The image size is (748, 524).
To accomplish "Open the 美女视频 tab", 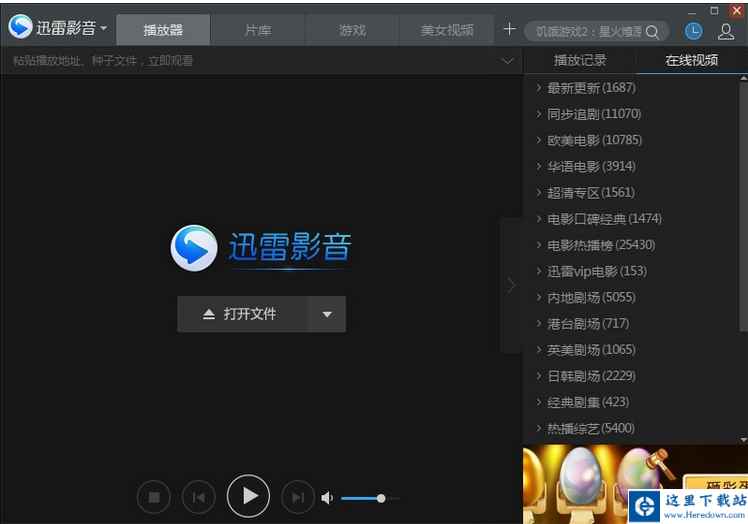I will [x=447, y=30].
